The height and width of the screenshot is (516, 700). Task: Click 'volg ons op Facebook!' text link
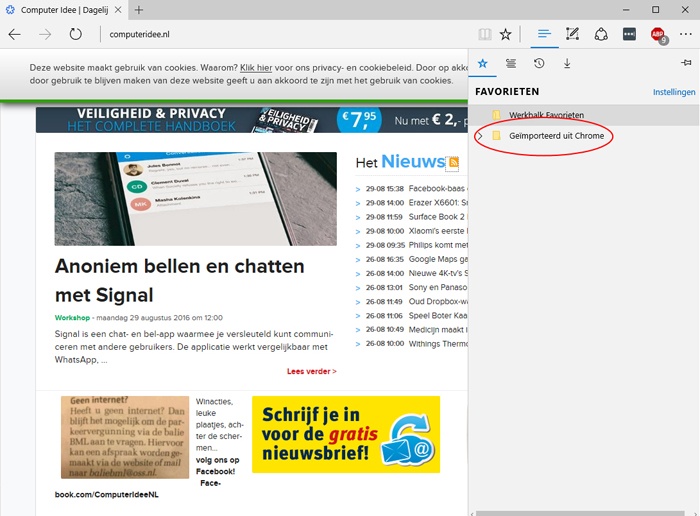click(x=217, y=466)
